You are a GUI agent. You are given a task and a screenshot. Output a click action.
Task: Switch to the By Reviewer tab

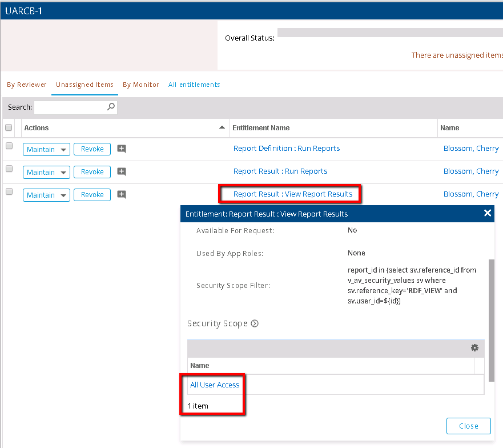(x=27, y=85)
